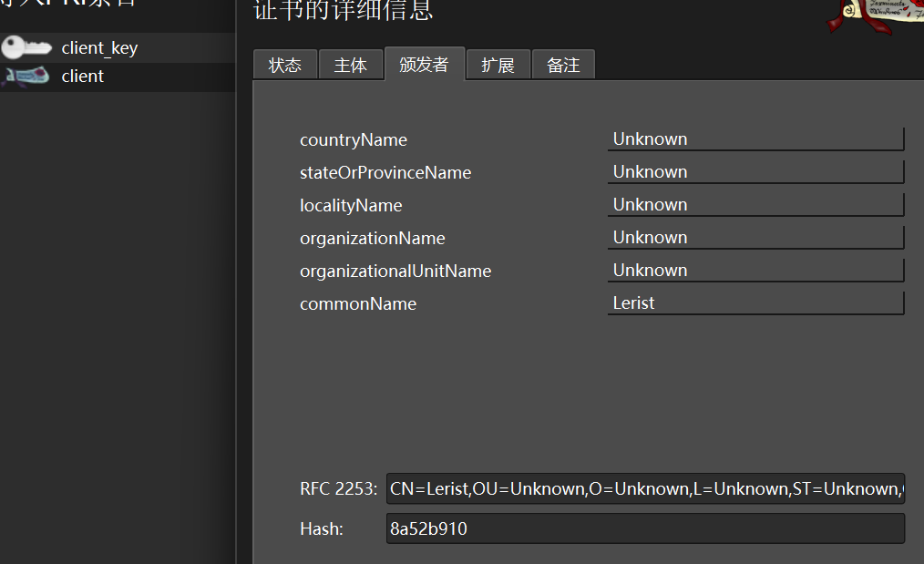Select the organizationName value field
Image resolution: width=924 pixels, height=564 pixels.
coord(755,238)
